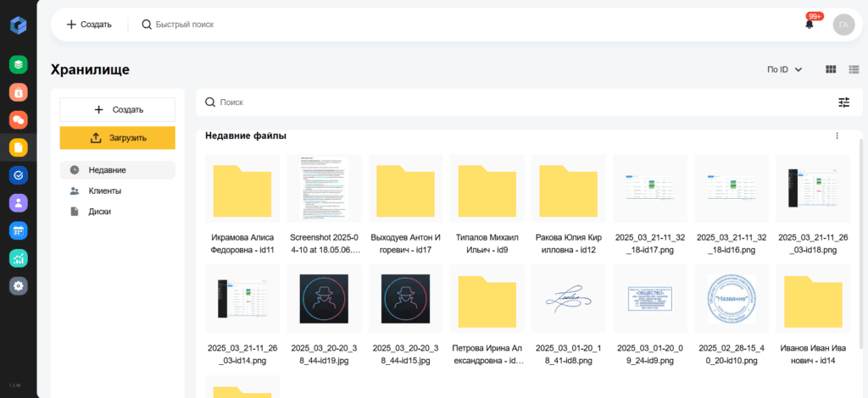Expand the По ID sort dropdown
Viewport: 868px width, 398px height.
(x=784, y=69)
